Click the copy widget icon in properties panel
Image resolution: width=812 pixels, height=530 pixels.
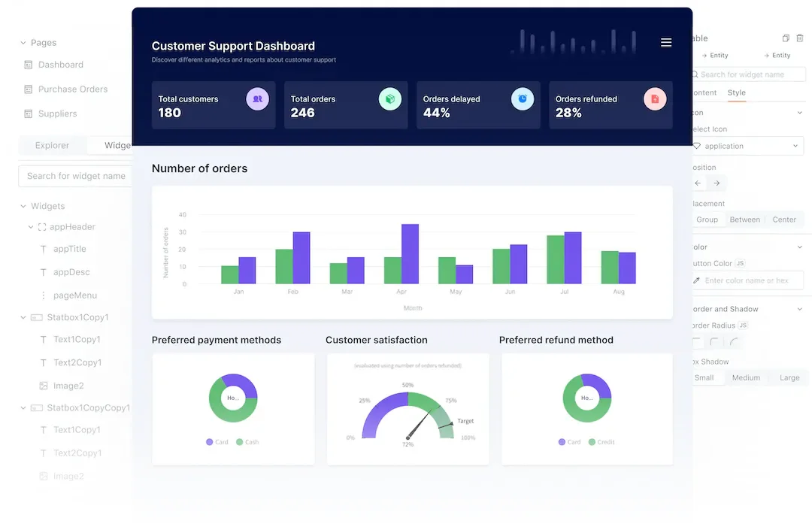pos(786,38)
